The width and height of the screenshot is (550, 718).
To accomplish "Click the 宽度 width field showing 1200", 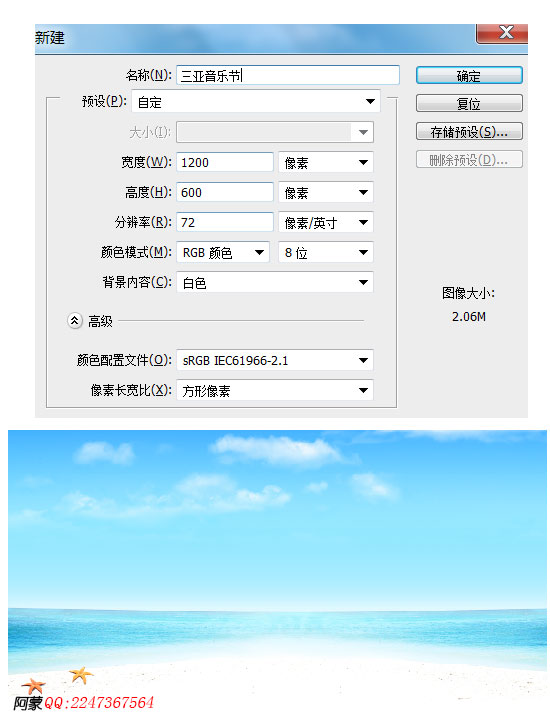I will click(224, 163).
